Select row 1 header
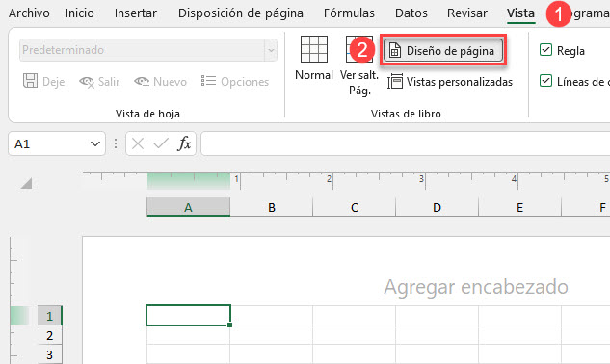 point(49,316)
